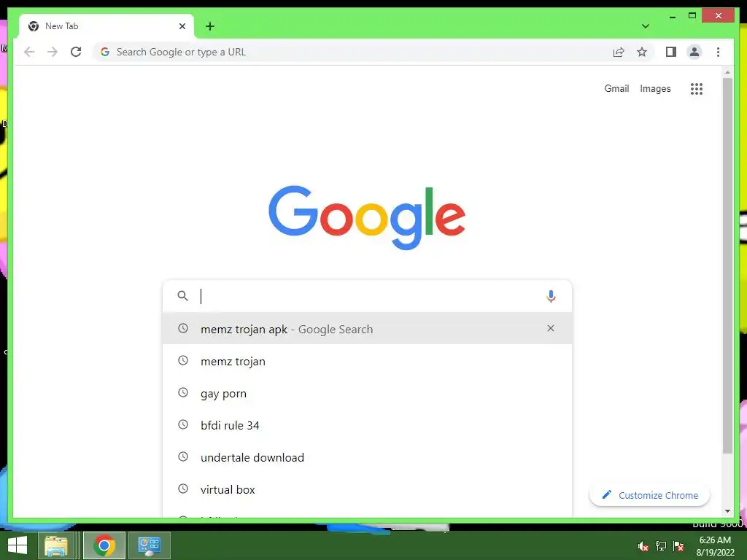Start voice search with the microphone
The width and height of the screenshot is (747, 560).
(x=551, y=296)
